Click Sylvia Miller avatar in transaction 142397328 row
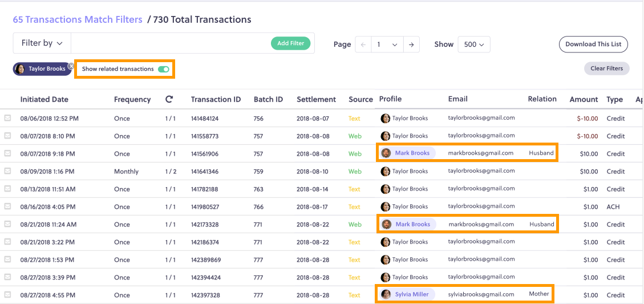Viewport: 644px width, 304px height. tap(386, 294)
